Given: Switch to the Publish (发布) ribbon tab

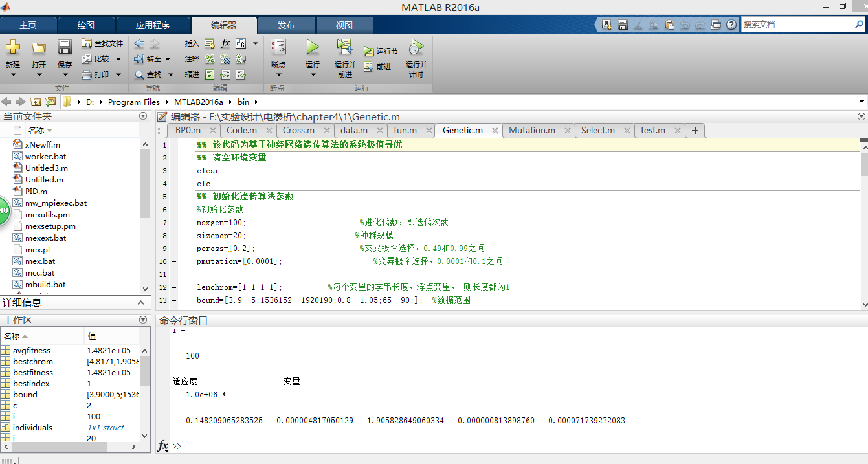Looking at the screenshot, I should pyautogui.click(x=286, y=25).
